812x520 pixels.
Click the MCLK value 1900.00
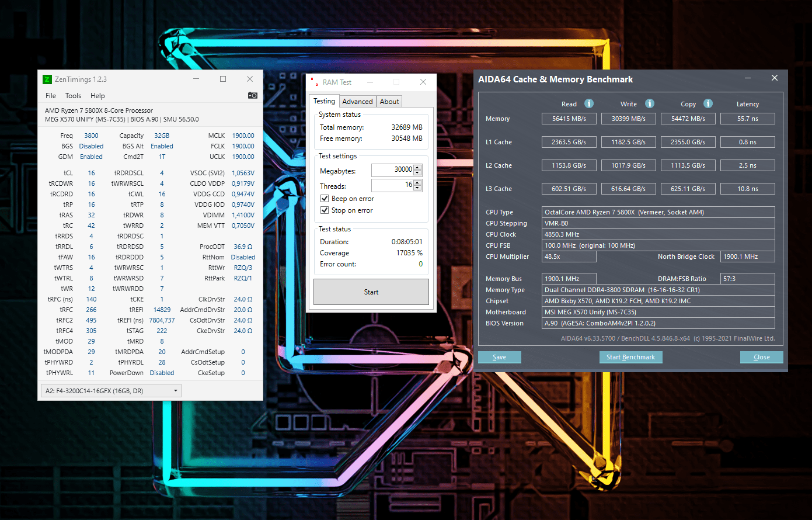click(x=243, y=136)
